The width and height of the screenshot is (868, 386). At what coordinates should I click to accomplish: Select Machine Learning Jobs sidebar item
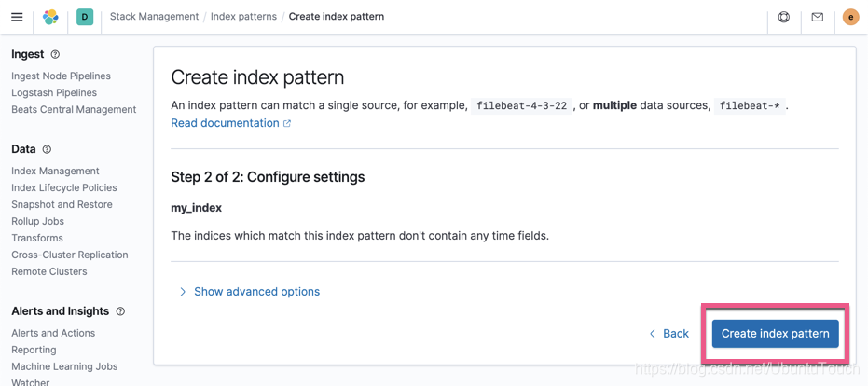point(64,367)
